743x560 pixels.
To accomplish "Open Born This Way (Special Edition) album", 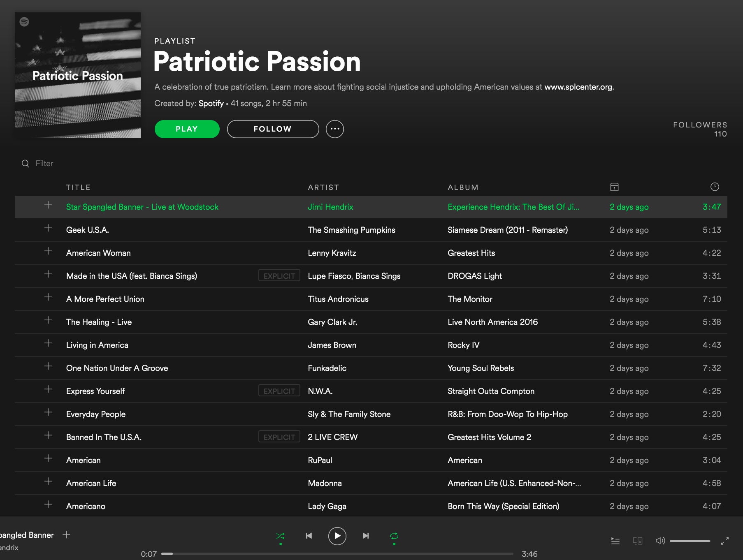I will click(504, 507).
